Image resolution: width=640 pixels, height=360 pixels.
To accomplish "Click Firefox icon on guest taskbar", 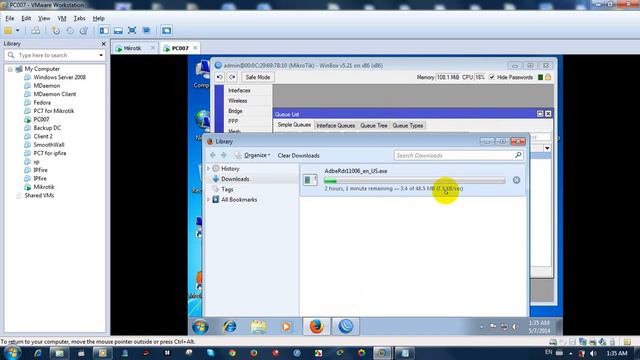I will click(x=316, y=327).
